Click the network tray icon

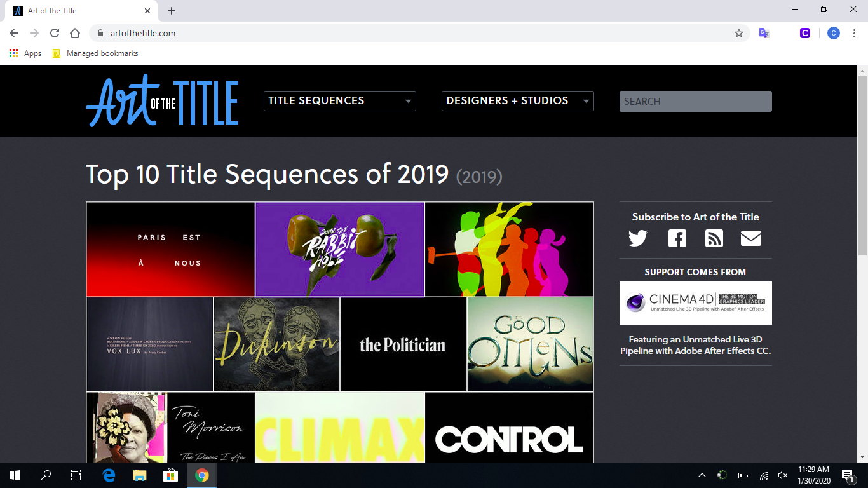(x=764, y=475)
